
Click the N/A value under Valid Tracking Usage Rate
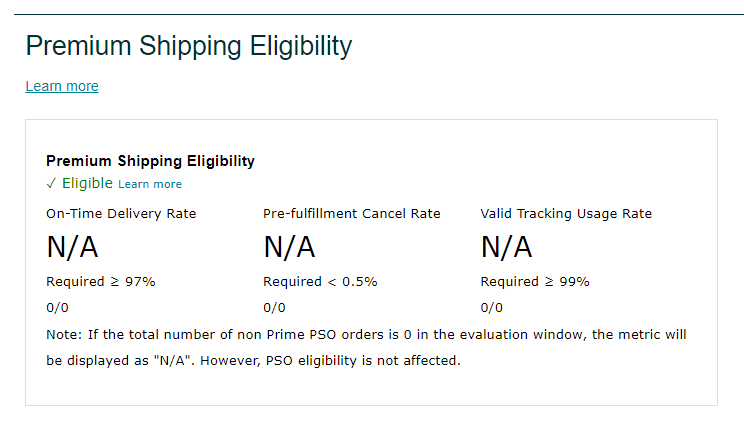[x=506, y=247]
